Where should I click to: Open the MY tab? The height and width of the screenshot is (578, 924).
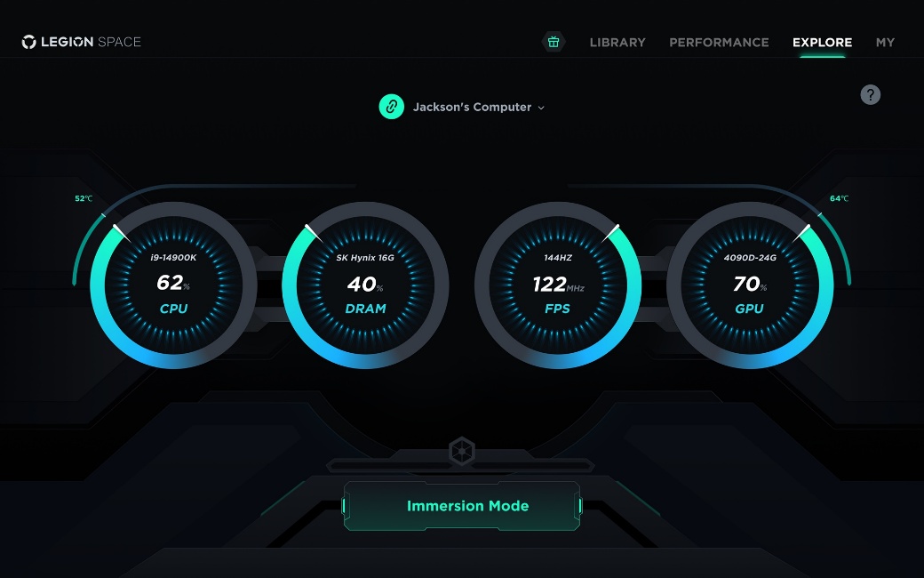click(885, 42)
